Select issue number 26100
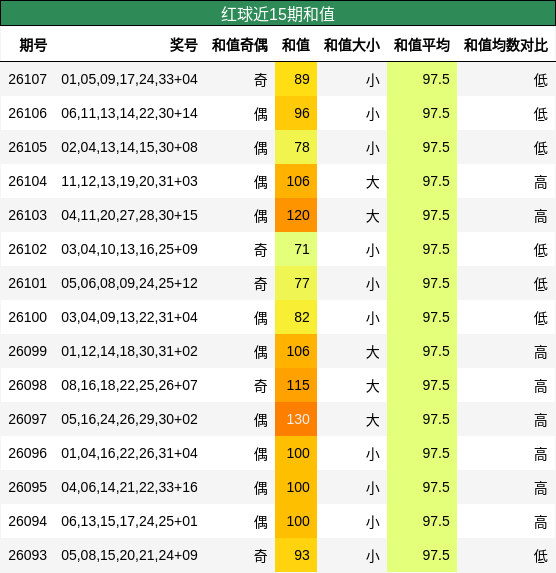 pyautogui.click(x=27, y=317)
